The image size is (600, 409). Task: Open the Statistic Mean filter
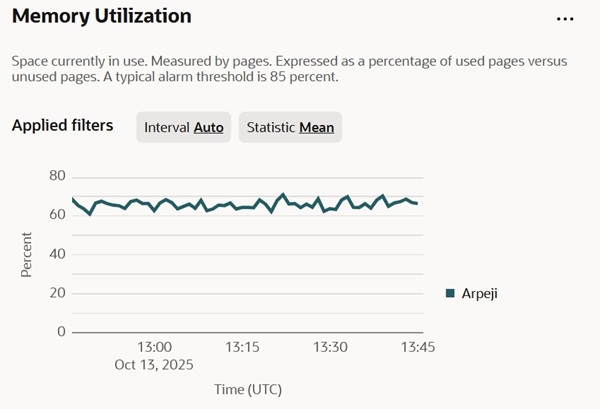[290, 128]
